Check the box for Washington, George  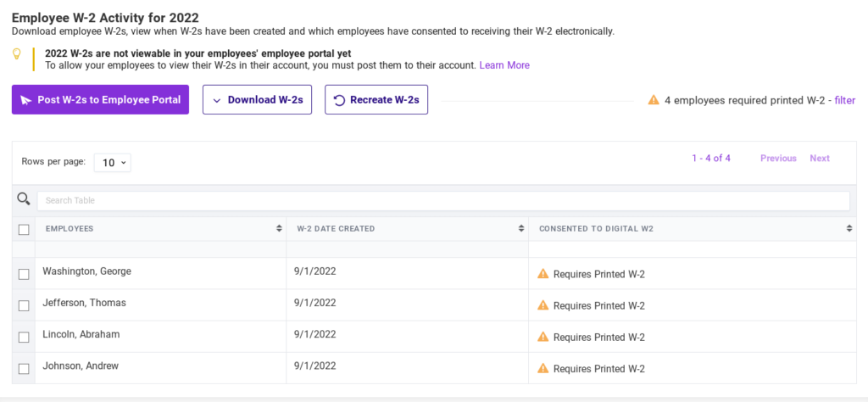point(24,274)
